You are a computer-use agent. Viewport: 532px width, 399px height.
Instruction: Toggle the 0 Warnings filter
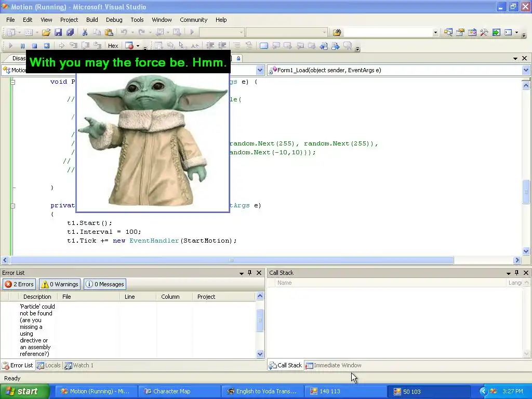(60, 284)
